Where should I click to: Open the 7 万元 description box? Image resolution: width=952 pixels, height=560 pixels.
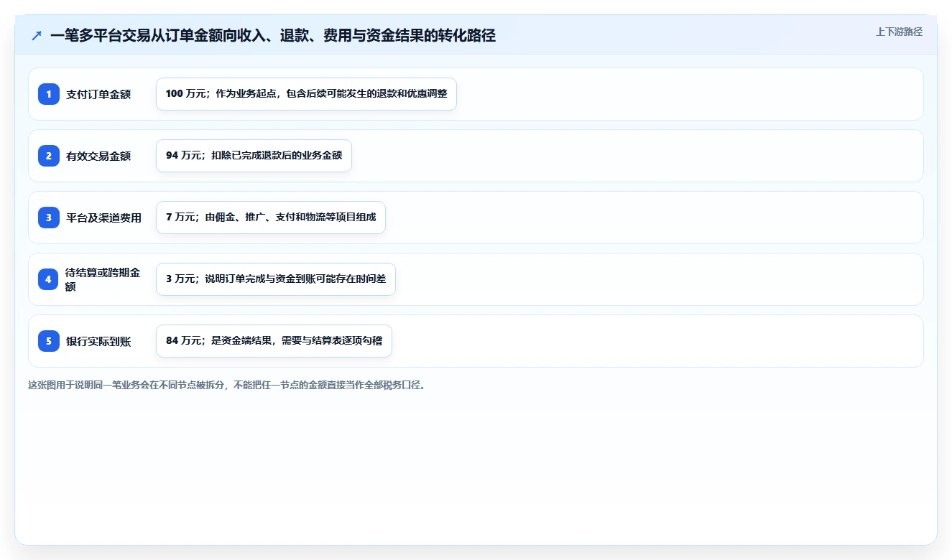[x=271, y=218]
